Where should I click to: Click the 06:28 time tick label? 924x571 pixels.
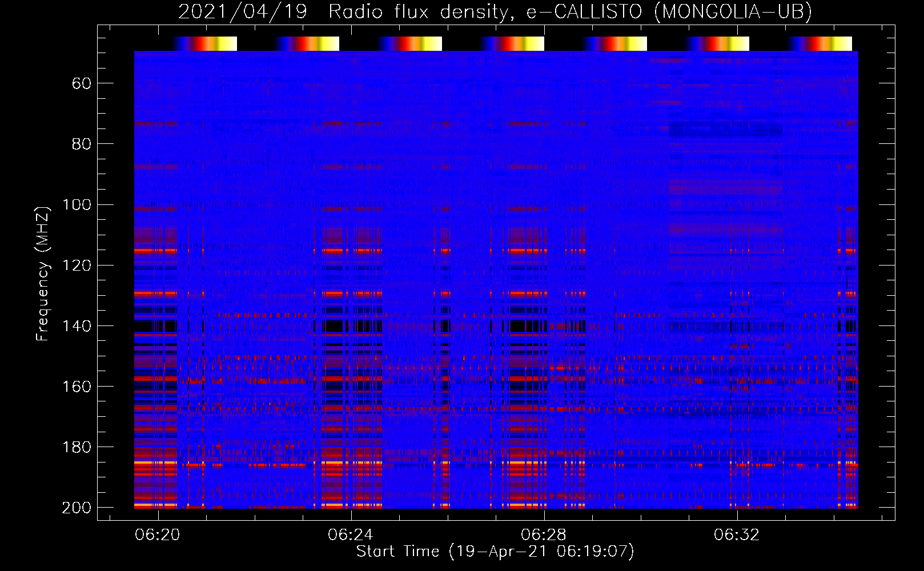[x=544, y=534]
